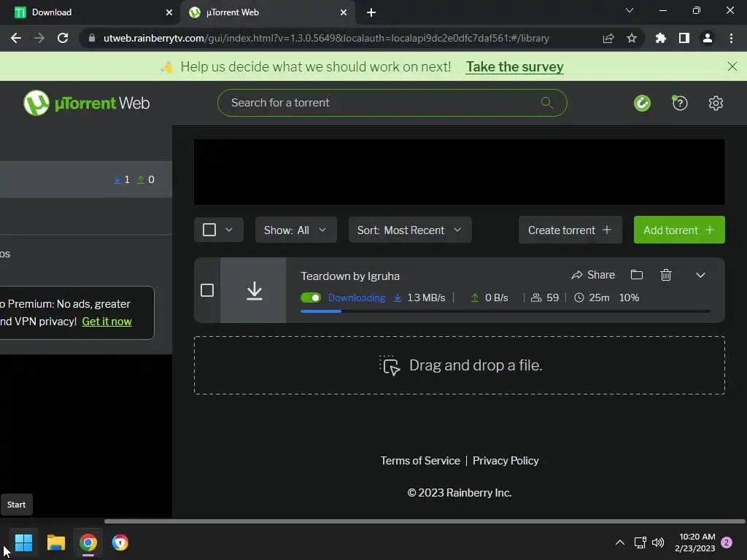Viewport: 747px width, 560px height.
Task: Open the Chrome extensions puzzle icon
Action: 661,38
